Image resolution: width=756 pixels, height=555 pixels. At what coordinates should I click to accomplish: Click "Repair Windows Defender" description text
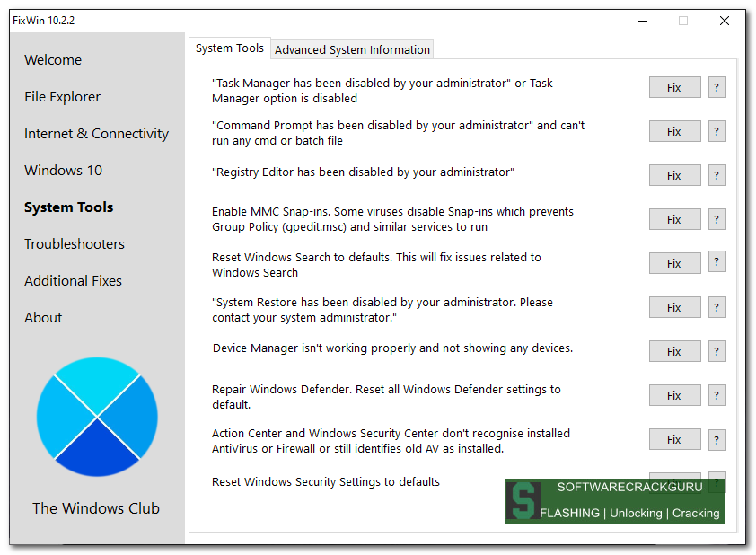pyautogui.click(x=386, y=397)
